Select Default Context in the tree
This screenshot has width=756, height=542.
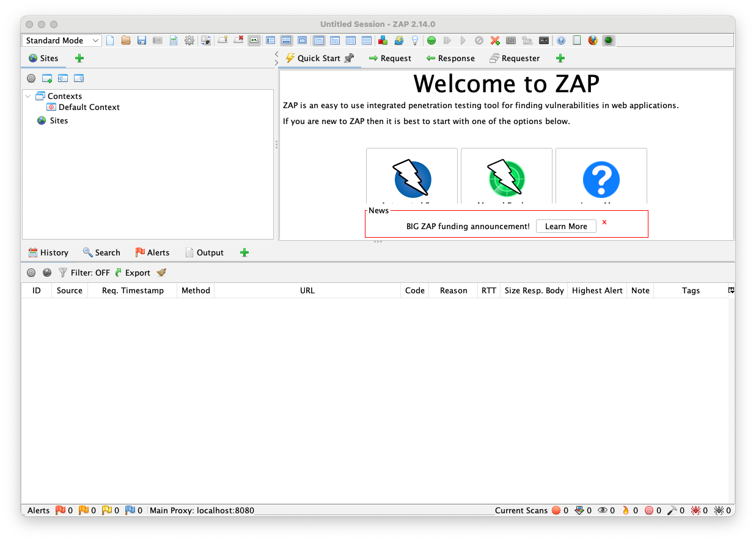tap(83, 107)
